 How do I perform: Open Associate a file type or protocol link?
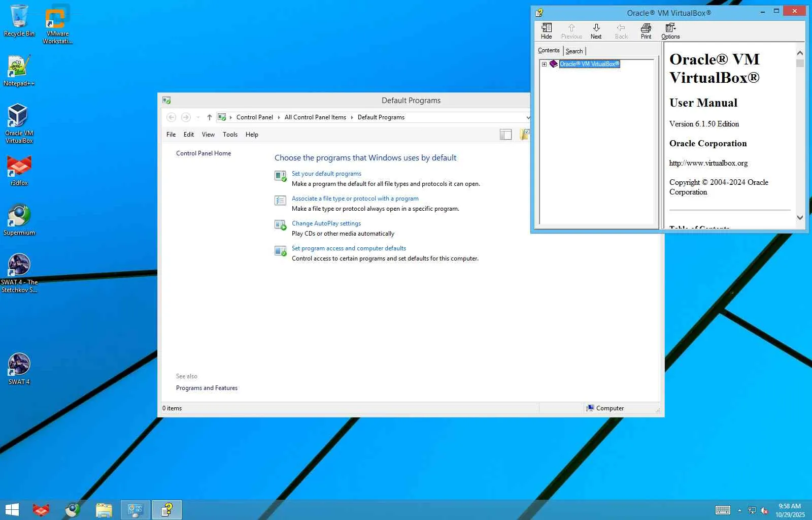(355, 199)
